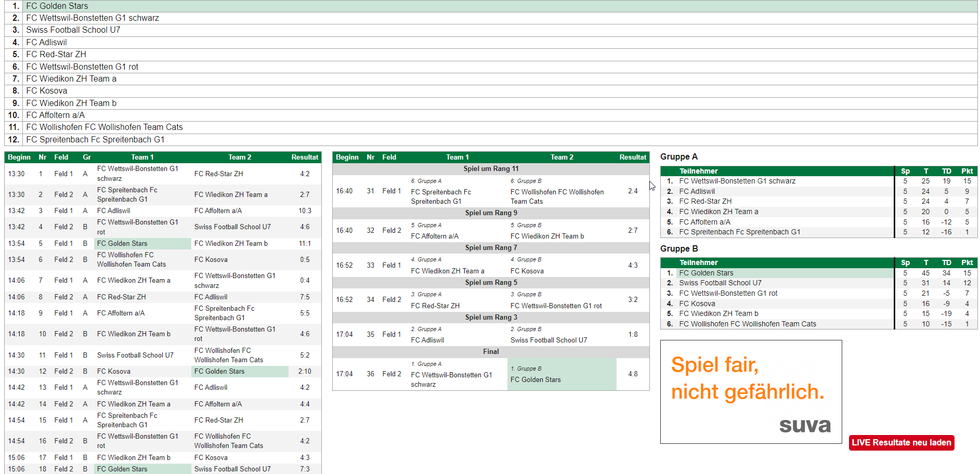980x474 pixels.
Task: Click the Final section header row
Action: (491, 351)
